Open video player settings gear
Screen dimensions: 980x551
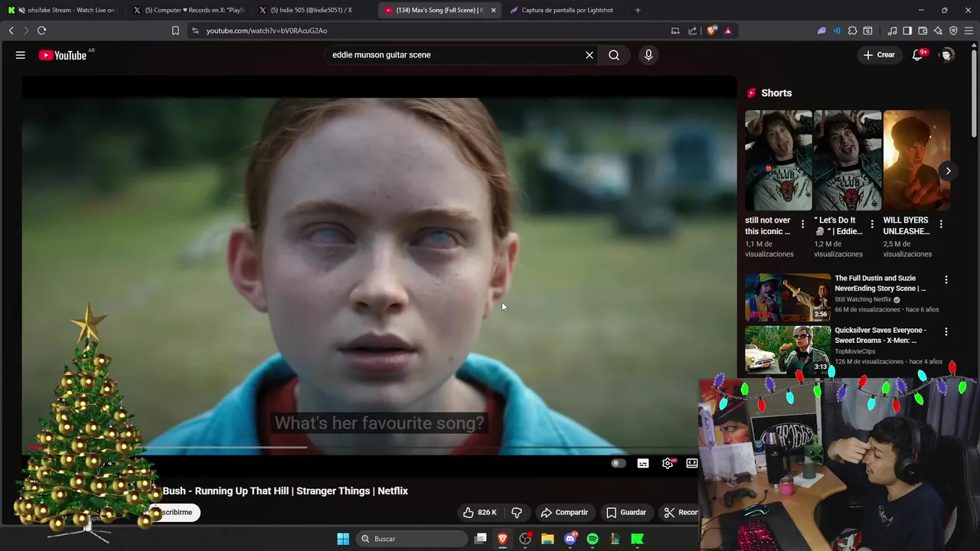(668, 463)
